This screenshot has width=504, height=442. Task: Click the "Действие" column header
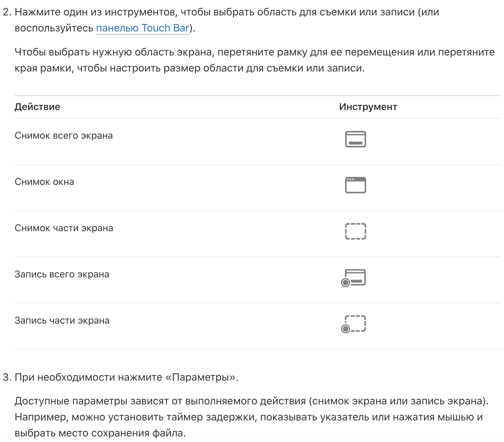[37, 107]
